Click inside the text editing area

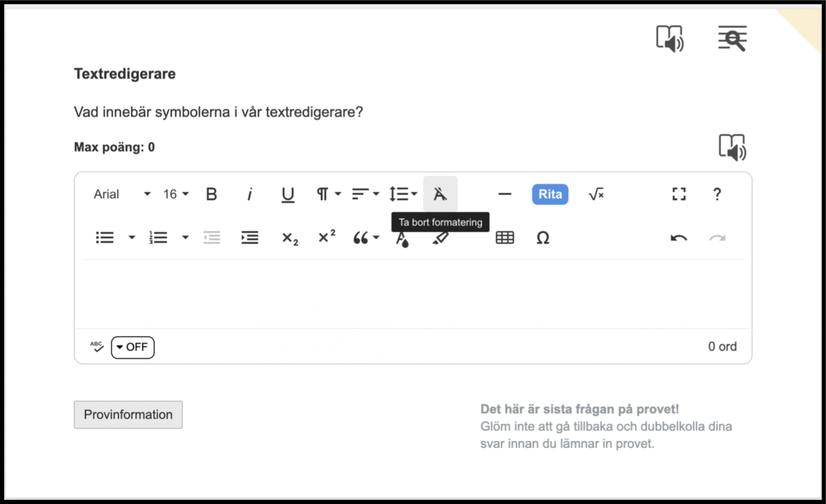413,294
